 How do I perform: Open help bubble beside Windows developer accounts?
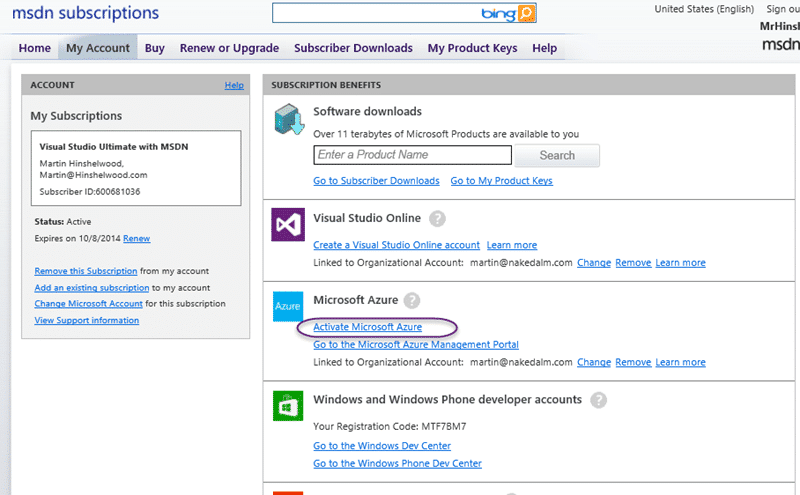click(598, 400)
